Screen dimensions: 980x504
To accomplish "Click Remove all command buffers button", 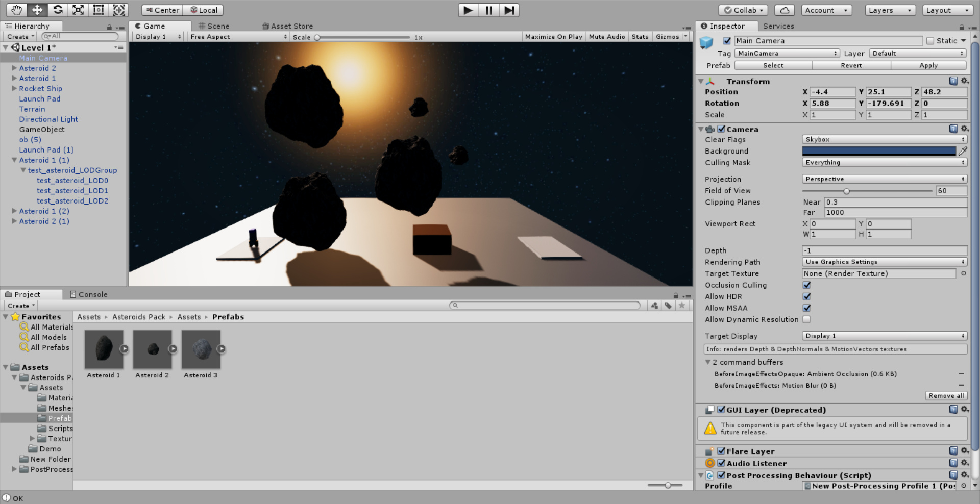I will tap(946, 396).
